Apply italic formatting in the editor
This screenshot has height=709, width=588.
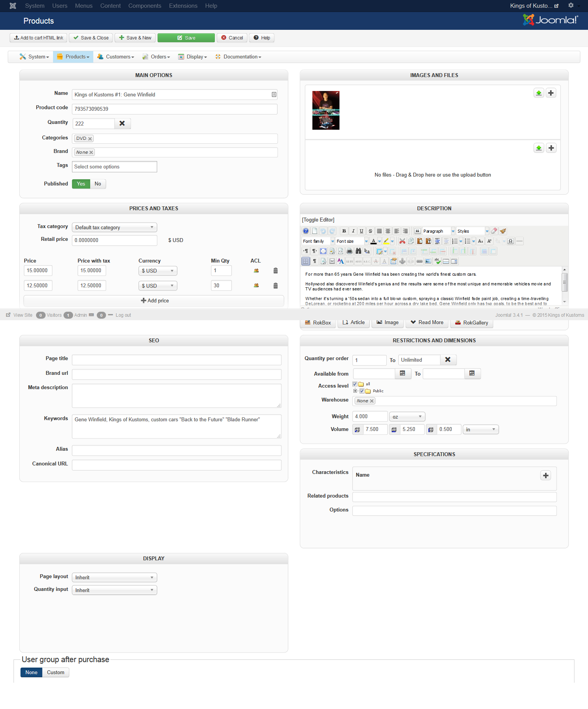pyautogui.click(x=353, y=231)
